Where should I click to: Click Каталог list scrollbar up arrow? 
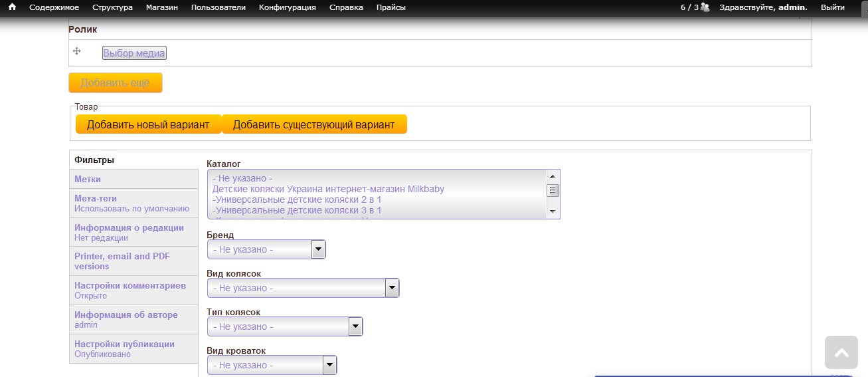click(x=553, y=176)
